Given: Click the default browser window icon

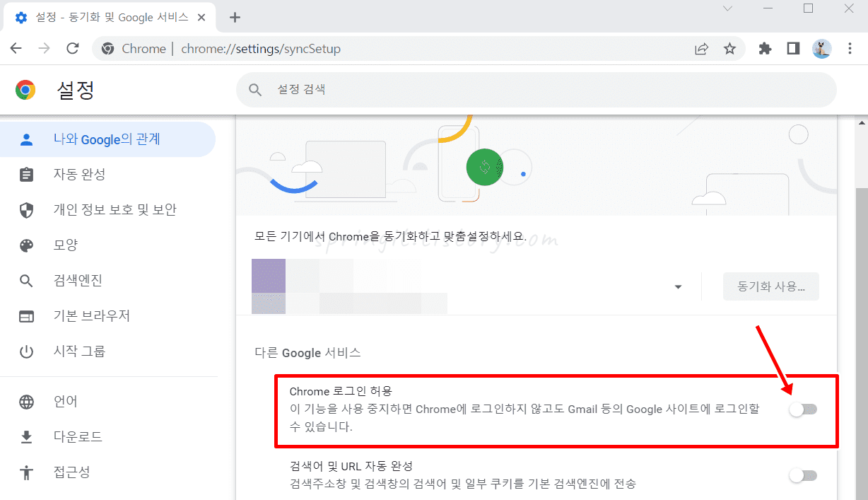Looking at the screenshot, I should tap(26, 316).
